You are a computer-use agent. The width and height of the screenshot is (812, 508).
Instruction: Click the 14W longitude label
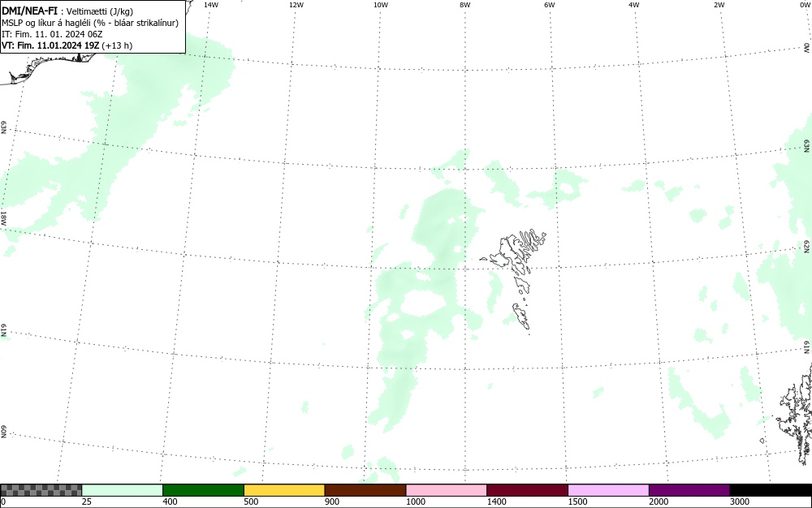coord(211,5)
